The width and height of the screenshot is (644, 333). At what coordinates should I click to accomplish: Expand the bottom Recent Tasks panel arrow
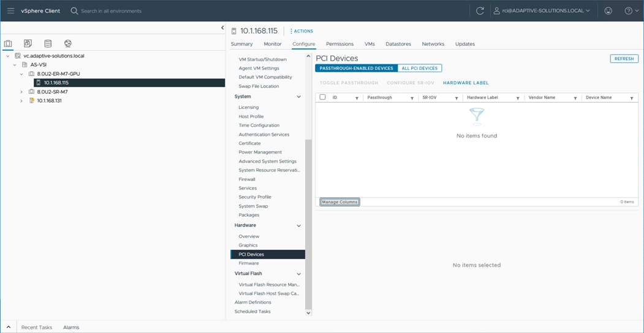pyautogui.click(x=9, y=327)
